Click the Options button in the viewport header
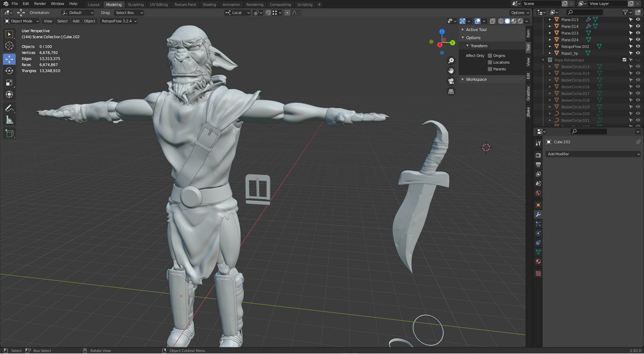The width and height of the screenshot is (644, 354). [x=518, y=12]
